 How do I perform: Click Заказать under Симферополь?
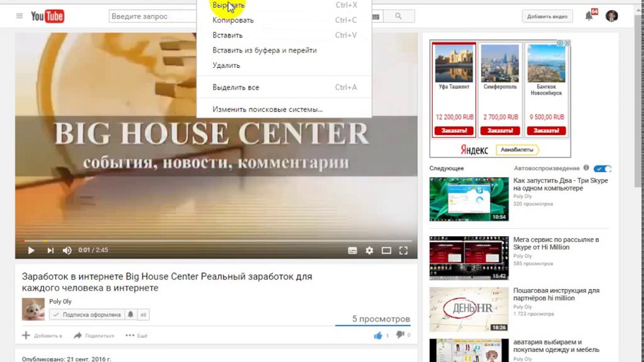click(500, 131)
